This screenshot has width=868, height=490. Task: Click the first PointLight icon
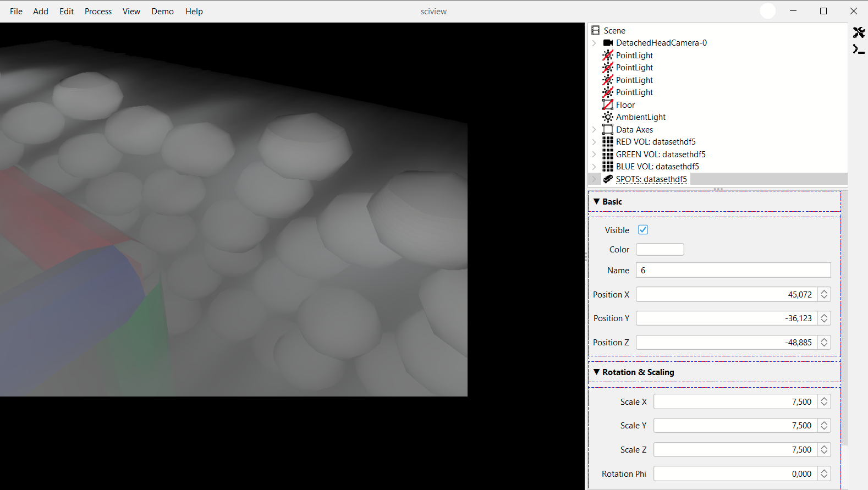click(x=608, y=55)
